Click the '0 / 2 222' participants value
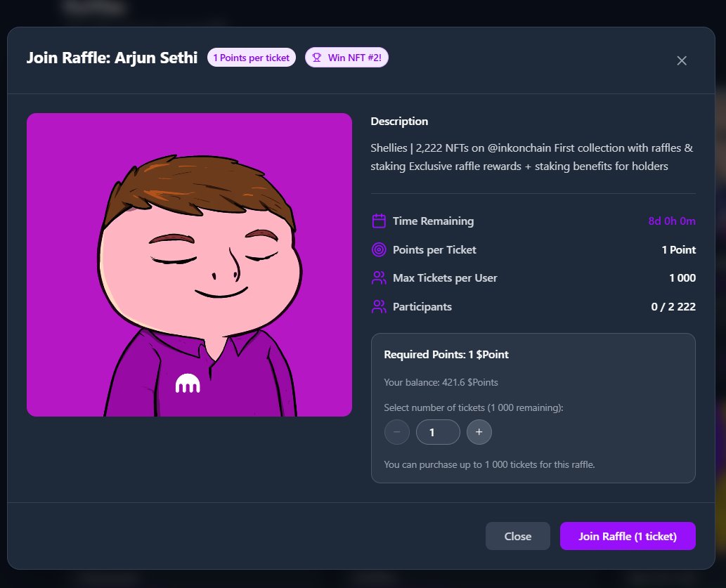726x588 pixels. pos(673,306)
